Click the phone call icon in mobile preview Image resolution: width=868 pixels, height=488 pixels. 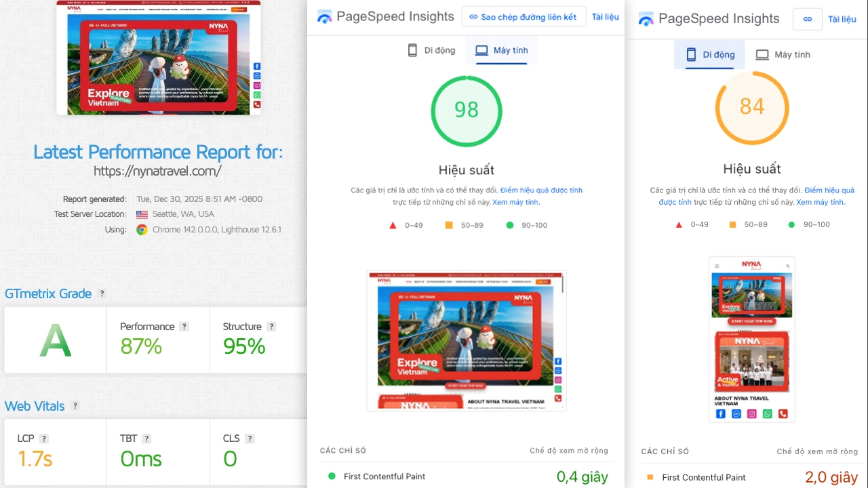coord(783,413)
